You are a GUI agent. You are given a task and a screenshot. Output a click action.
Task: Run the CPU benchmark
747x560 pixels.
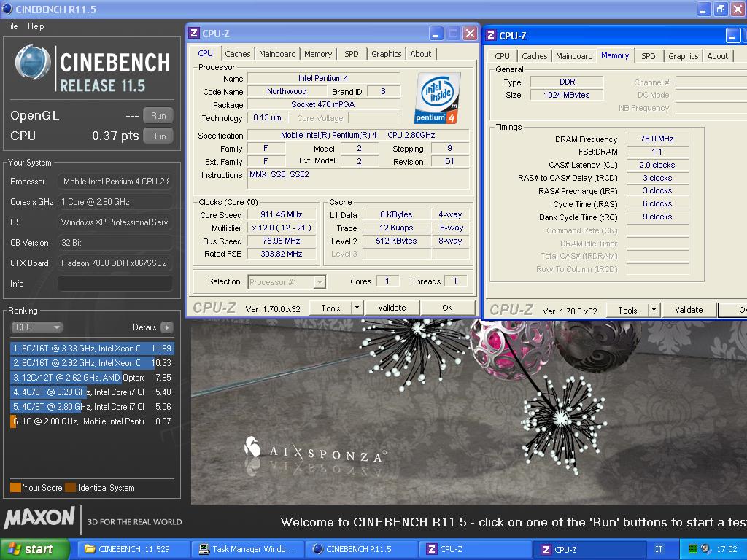click(x=158, y=136)
